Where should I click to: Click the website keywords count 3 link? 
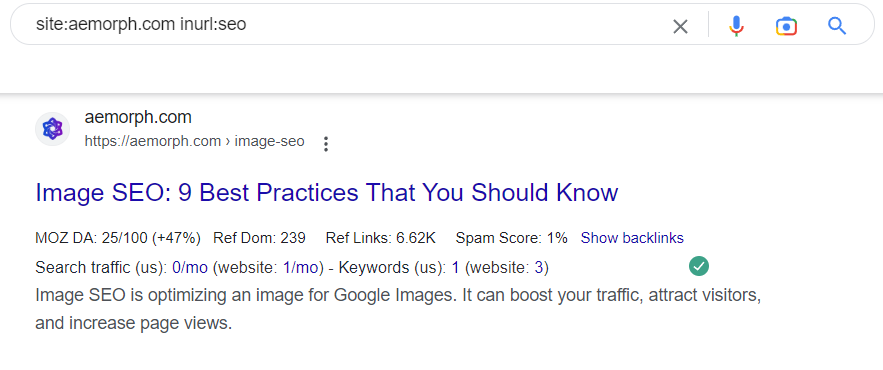point(538,268)
